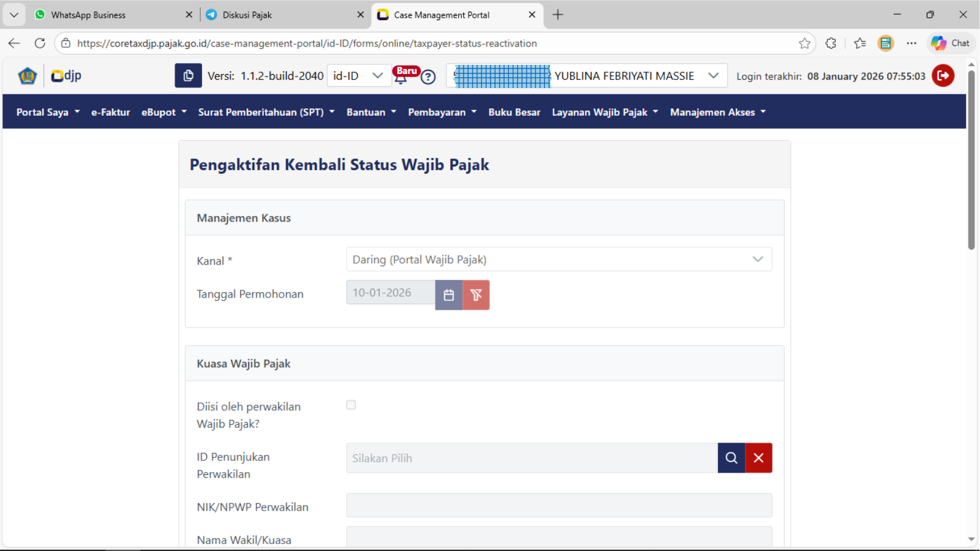Viewport: 980px width, 551px height.
Task: Expand the taxpayer name dropdown
Action: [713, 76]
